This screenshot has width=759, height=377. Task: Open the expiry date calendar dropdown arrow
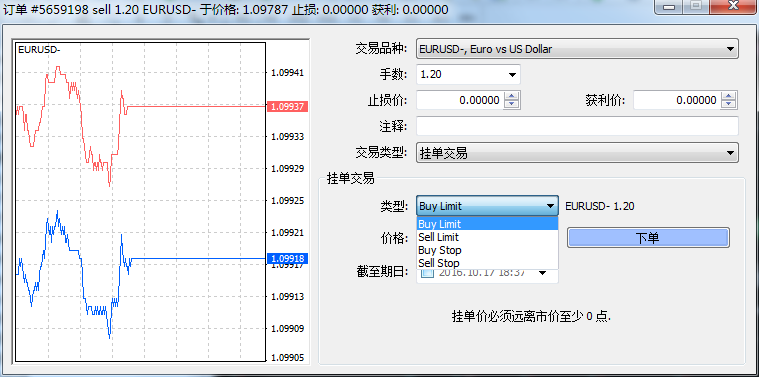543,273
